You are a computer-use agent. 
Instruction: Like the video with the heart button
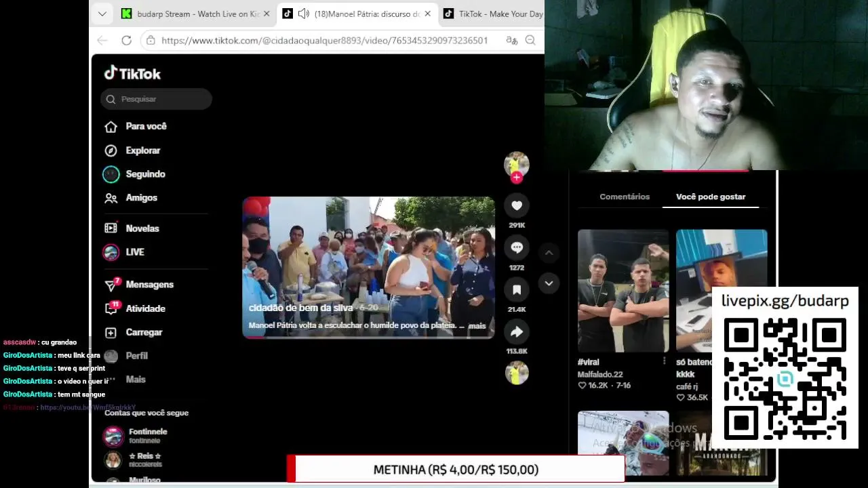[517, 205]
